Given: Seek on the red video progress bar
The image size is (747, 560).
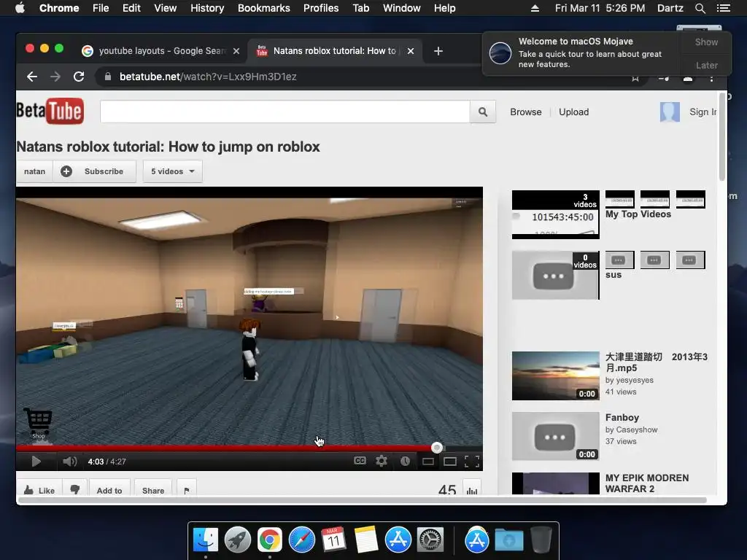Looking at the screenshot, I should pos(226,448).
